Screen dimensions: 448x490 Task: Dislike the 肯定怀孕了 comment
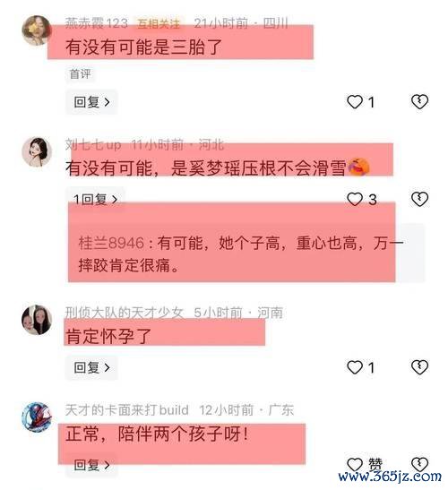pos(419,367)
